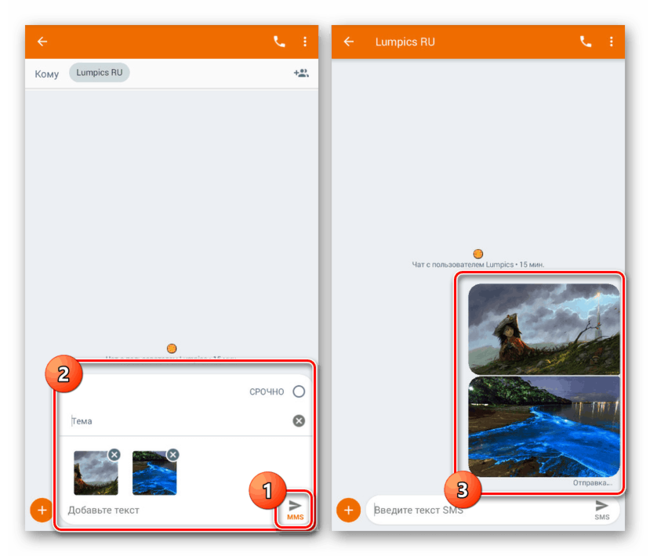Image resolution: width=650 pixels, height=556 pixels.
Task: Call Lumpics RU from chat header
Action: (x=585, y=41)
